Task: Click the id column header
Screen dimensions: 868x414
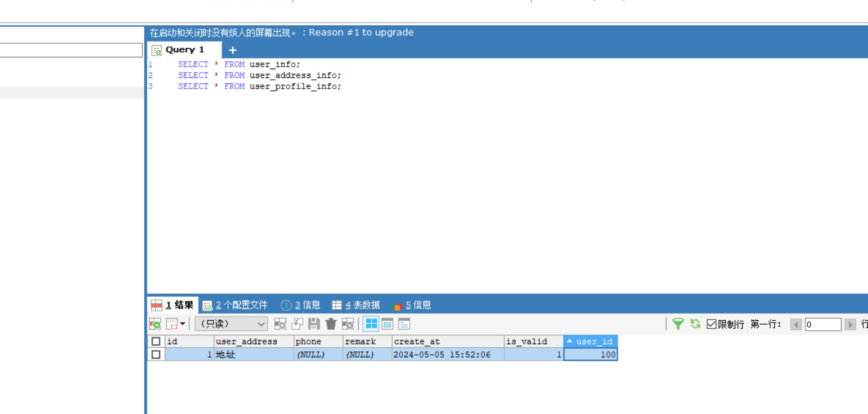Action: point(189,341)
